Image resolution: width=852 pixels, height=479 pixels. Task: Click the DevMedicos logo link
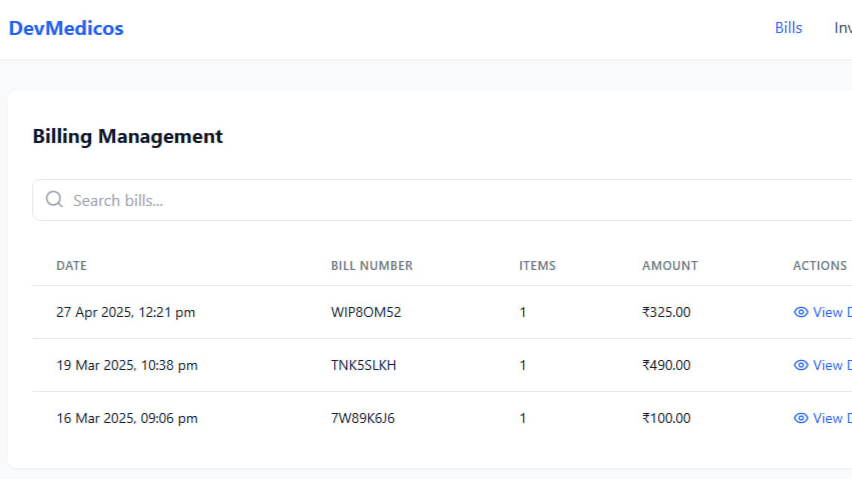[x=66, y=28]
